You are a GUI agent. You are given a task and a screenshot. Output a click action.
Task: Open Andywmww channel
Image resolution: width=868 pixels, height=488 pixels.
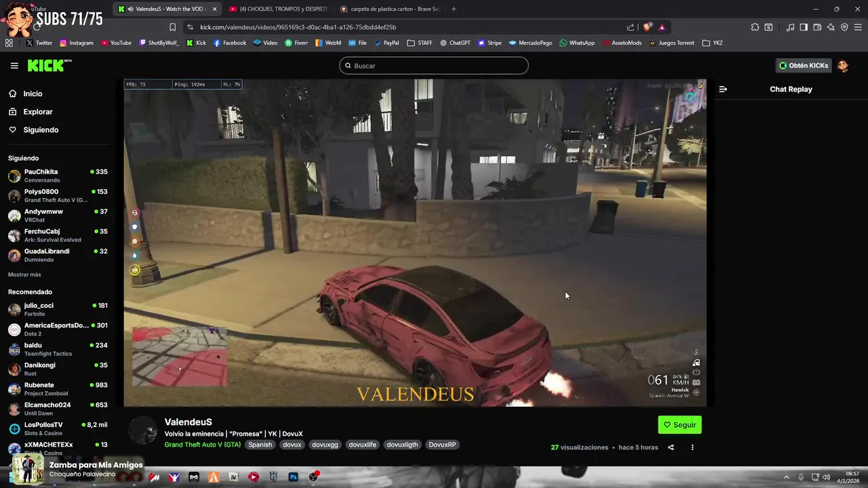(x=58, y=216)
